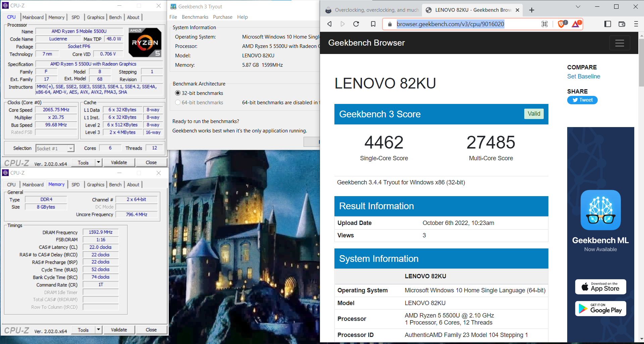The width and height of the screenshot is (644, 344).
Task: Select 64-bit benchmarks radio button
Action: click(178, 103)
